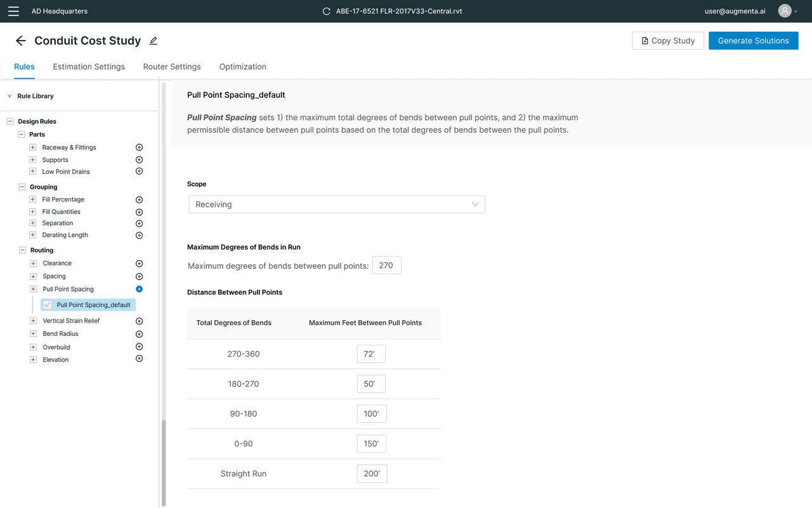Open the Optimization tab
The image size is (812, 508).
coord(242,67)
